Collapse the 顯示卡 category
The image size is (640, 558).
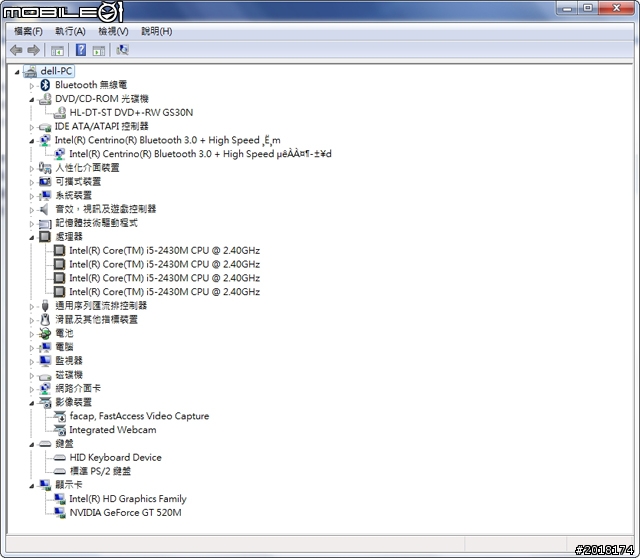click(x=31, y=486)
